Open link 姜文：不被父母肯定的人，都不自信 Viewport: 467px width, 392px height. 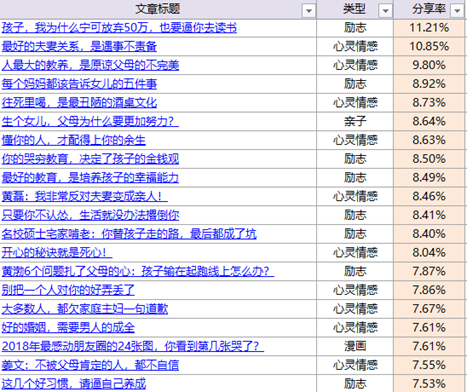click(x=90, y=365)
